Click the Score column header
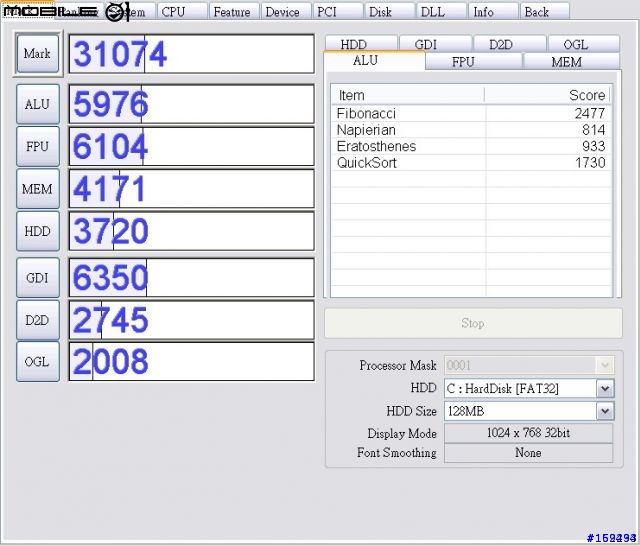The height and width of the screenshot is (546, 640). click(x=547, y=95)
